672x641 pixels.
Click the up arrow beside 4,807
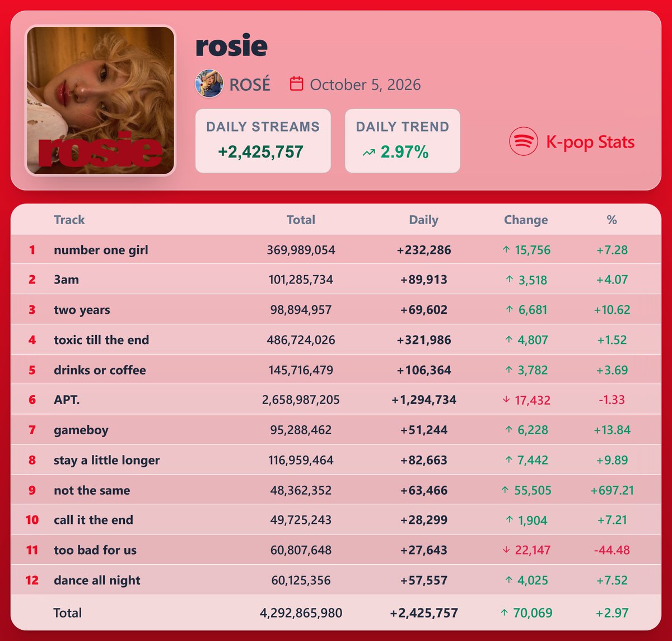[x=509, y=340]
